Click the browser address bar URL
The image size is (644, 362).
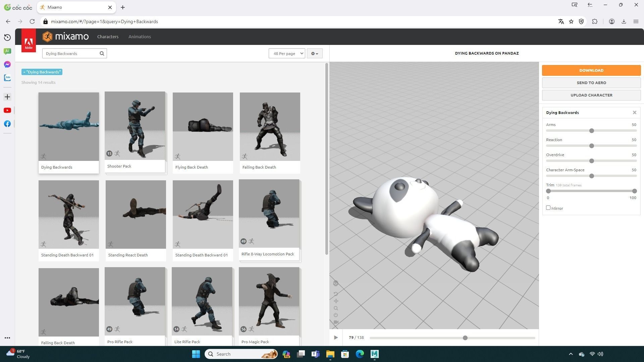[104, 21]
